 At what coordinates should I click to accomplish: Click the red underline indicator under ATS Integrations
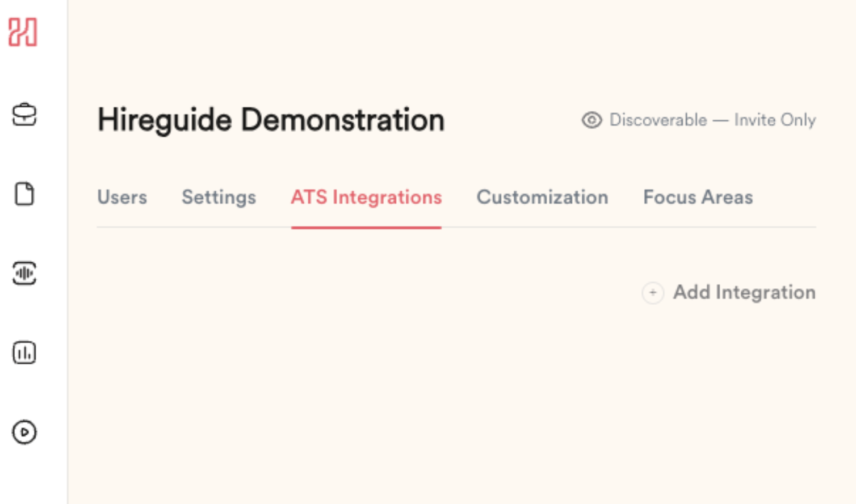pyautogui.click(x=366, y=227)
